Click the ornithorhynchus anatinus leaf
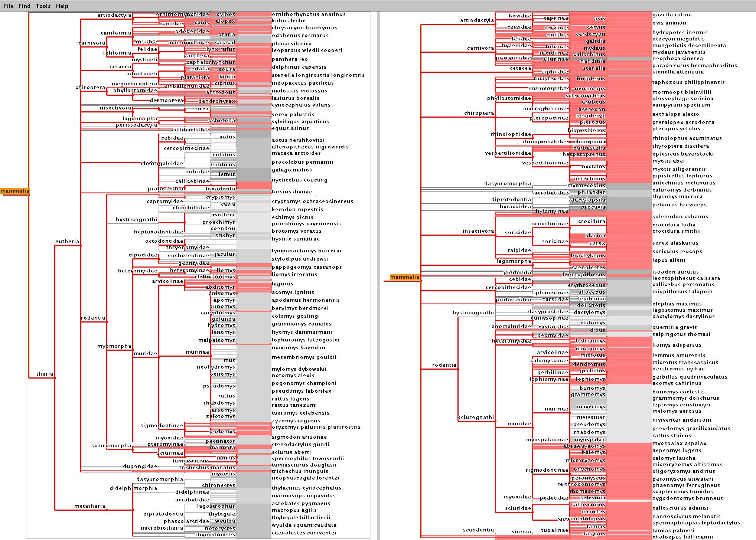 pos(309,14)
